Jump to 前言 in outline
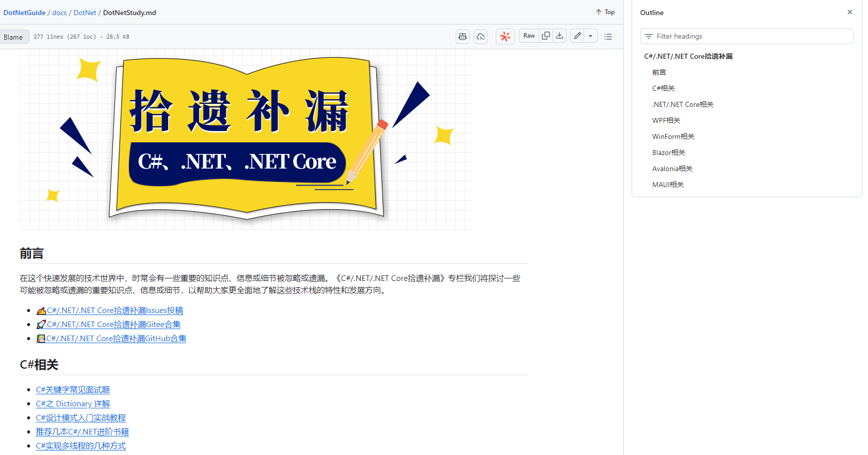 pos(659,72)
